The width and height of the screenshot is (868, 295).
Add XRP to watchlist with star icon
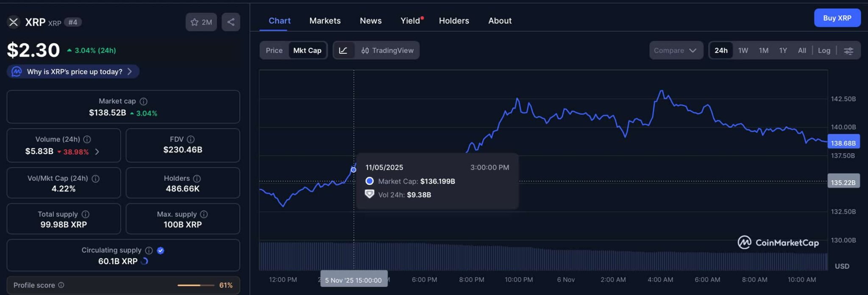(201, 22)
